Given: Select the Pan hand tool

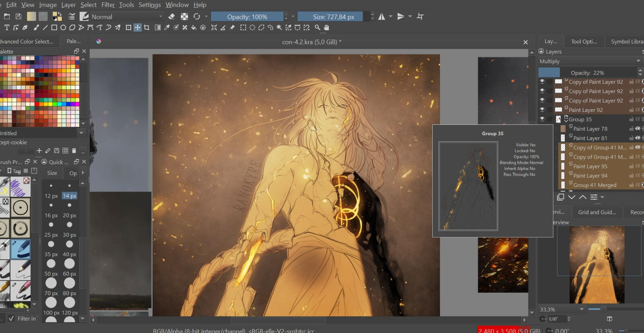Looking at the screenshot, I should coord(326,27).
